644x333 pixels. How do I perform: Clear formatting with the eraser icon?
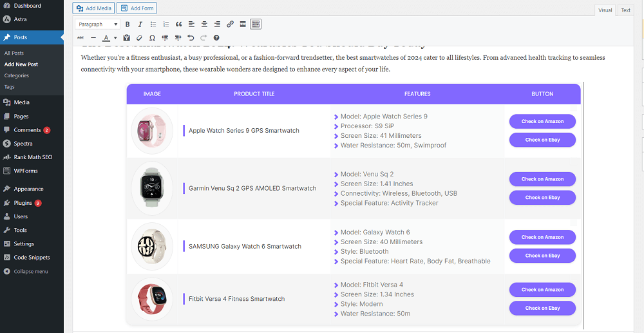[x=139, y=38]
